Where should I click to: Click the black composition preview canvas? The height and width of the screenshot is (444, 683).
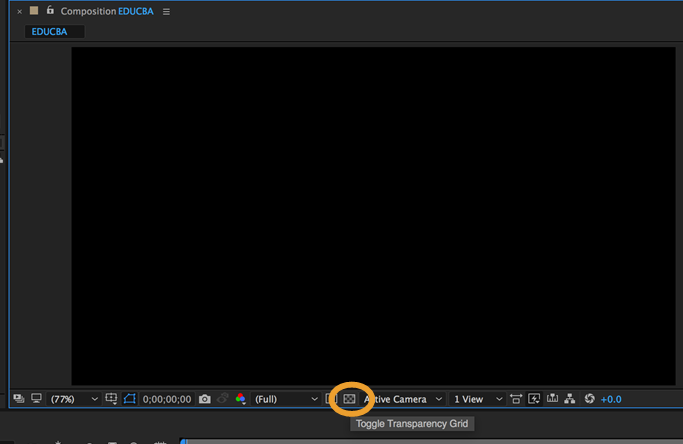click(373, 216)
